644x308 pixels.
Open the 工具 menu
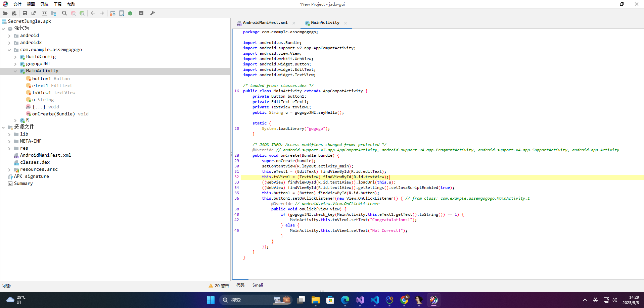58,4
